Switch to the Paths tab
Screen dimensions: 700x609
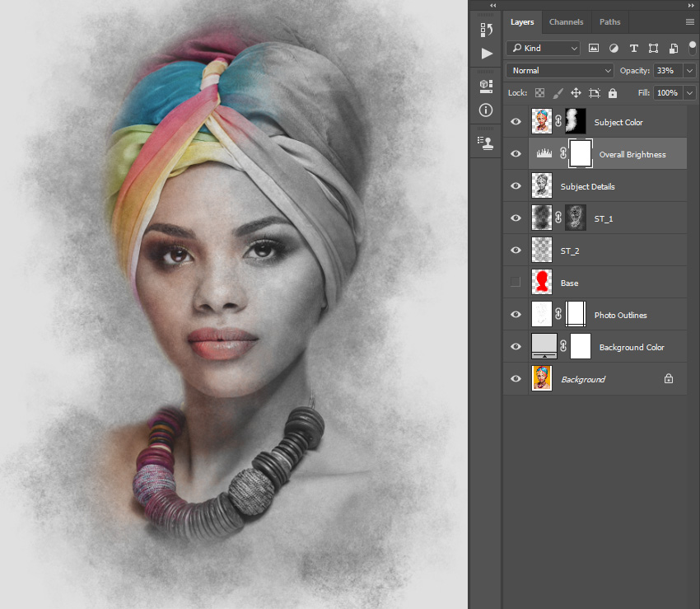[x=609, y=22]
